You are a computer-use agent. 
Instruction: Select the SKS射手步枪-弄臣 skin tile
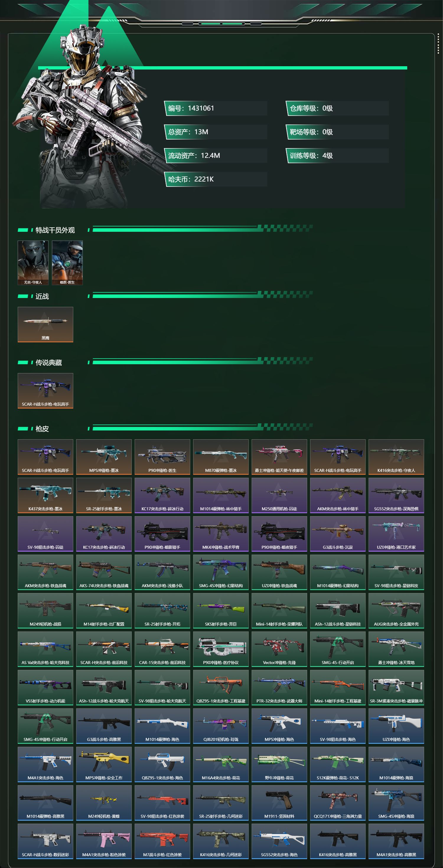tap(221, 610)
